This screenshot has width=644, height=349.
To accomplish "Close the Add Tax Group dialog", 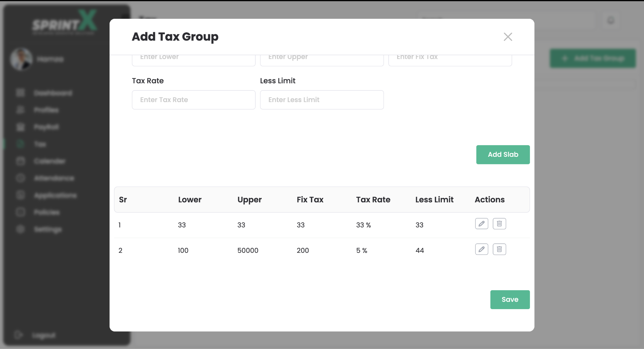I will (508, 37).
